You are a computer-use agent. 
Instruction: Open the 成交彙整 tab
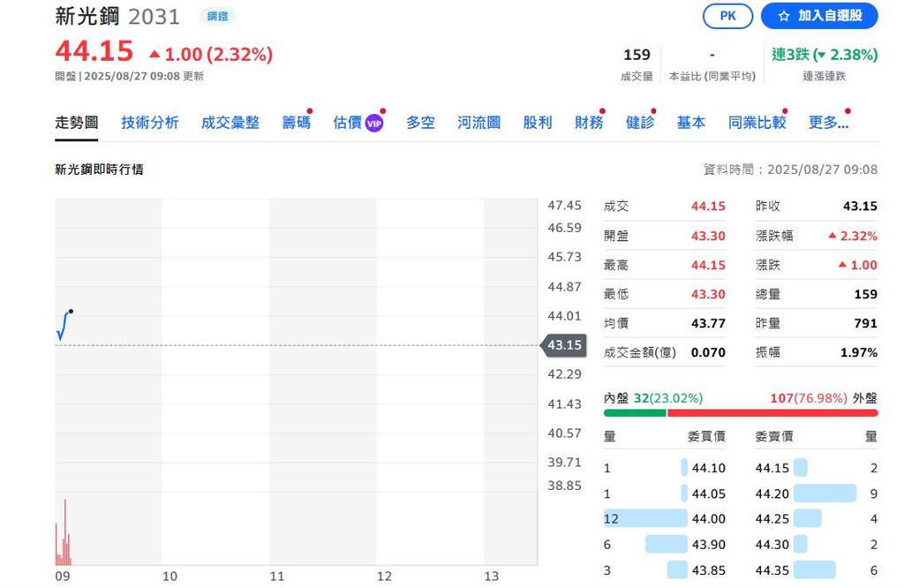[230, 123]
